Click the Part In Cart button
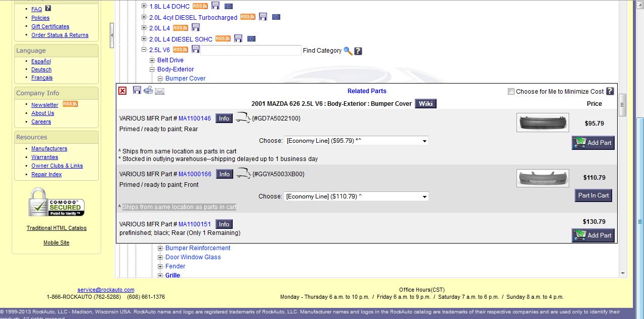The width and height of the screenshot is (644, 319). click(593, 195)
